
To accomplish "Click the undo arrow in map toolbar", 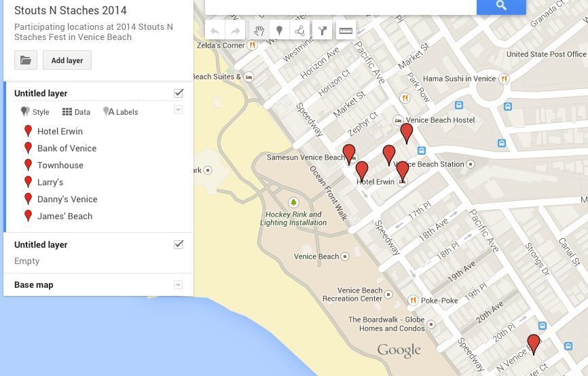I will click(215, 31).
